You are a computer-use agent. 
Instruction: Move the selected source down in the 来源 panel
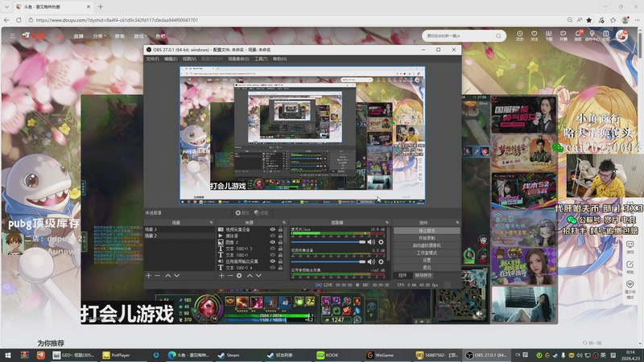[x=258, y=275]
